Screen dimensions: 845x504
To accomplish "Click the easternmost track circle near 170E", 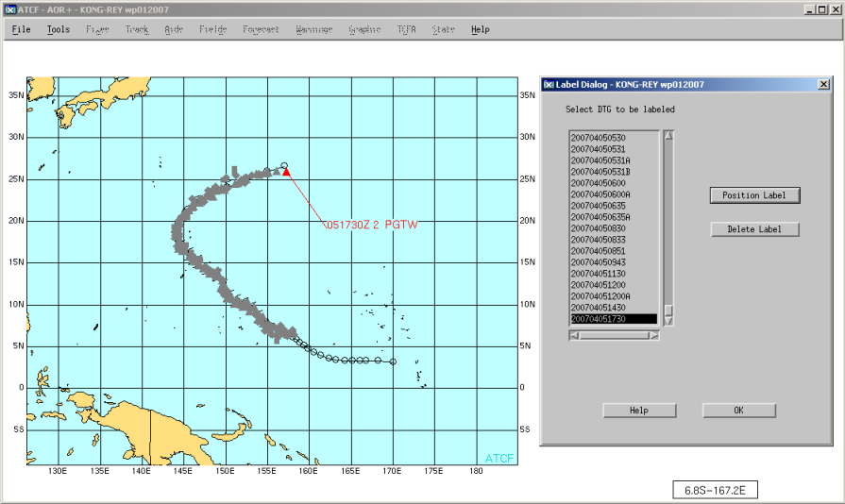I will click(x=393, y=361).
